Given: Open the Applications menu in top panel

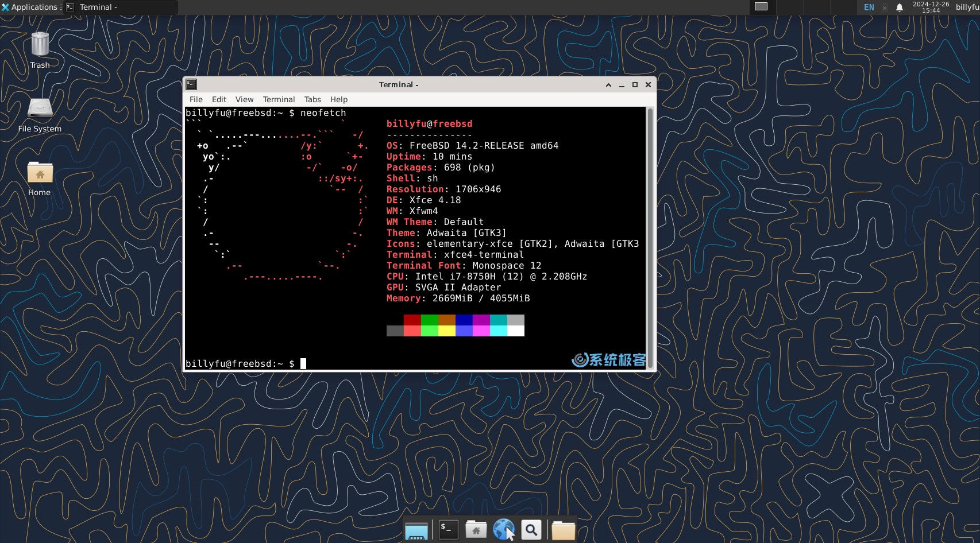Looking at the screenshot, I should (32, 7).
